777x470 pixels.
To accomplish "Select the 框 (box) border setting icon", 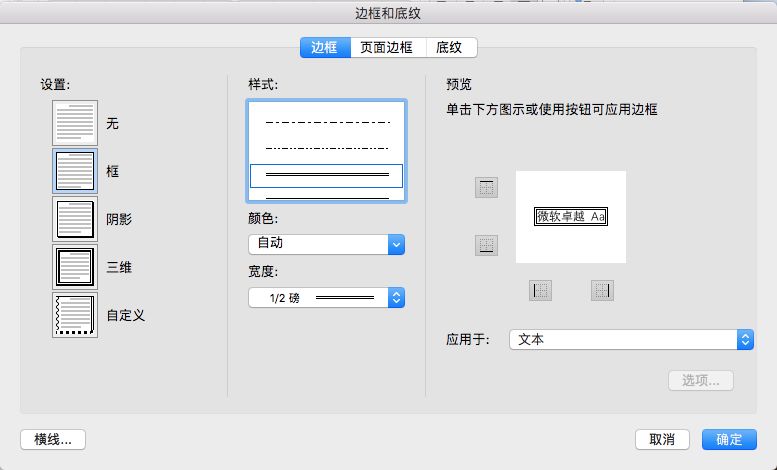I will click(75, 171).
